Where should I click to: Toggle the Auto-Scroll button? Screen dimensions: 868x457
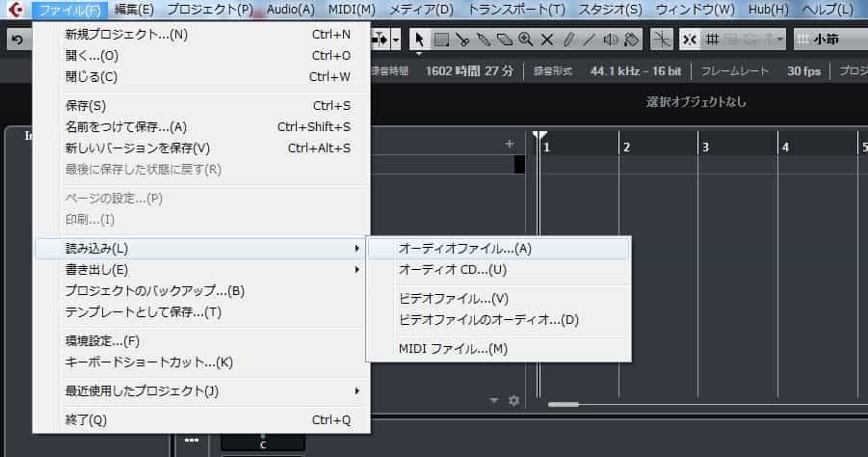point(381,40)
